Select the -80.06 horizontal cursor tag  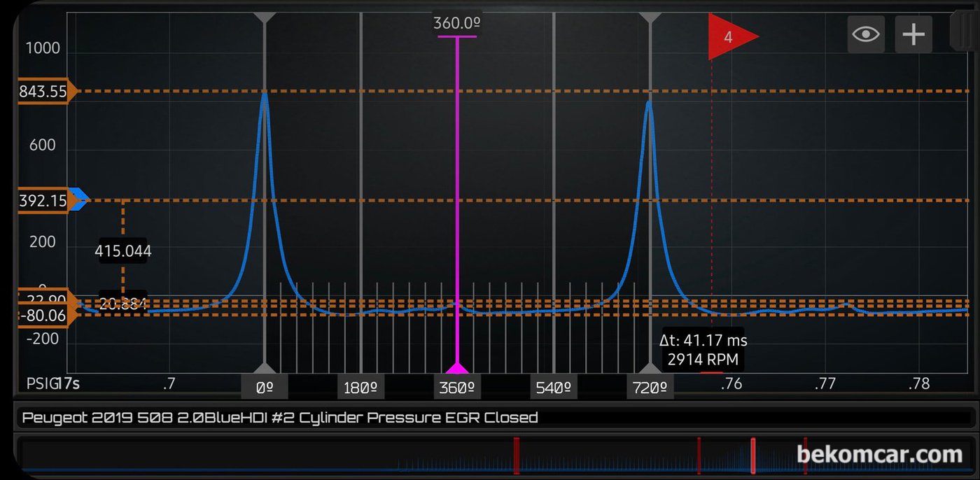click(x=43, y=316)
